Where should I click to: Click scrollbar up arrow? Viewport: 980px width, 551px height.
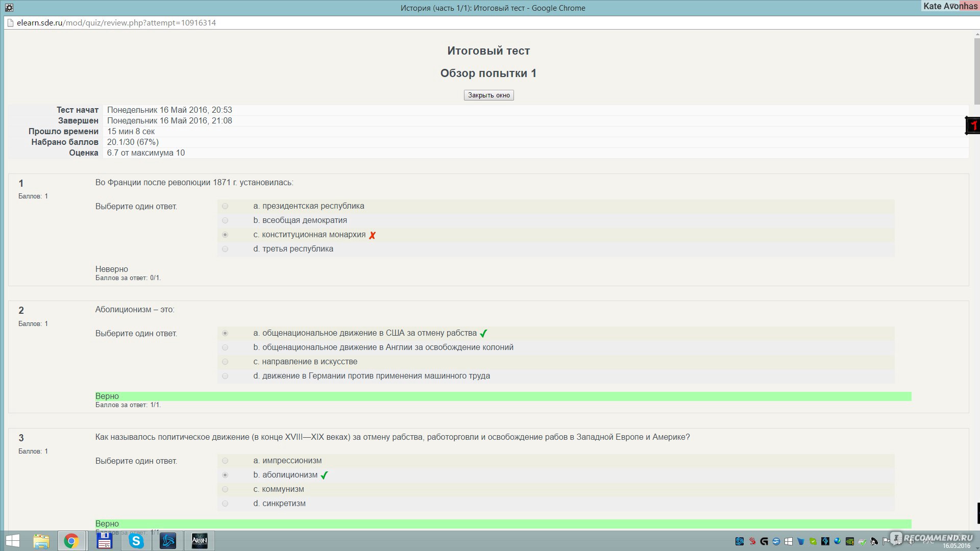coord(977,34)
